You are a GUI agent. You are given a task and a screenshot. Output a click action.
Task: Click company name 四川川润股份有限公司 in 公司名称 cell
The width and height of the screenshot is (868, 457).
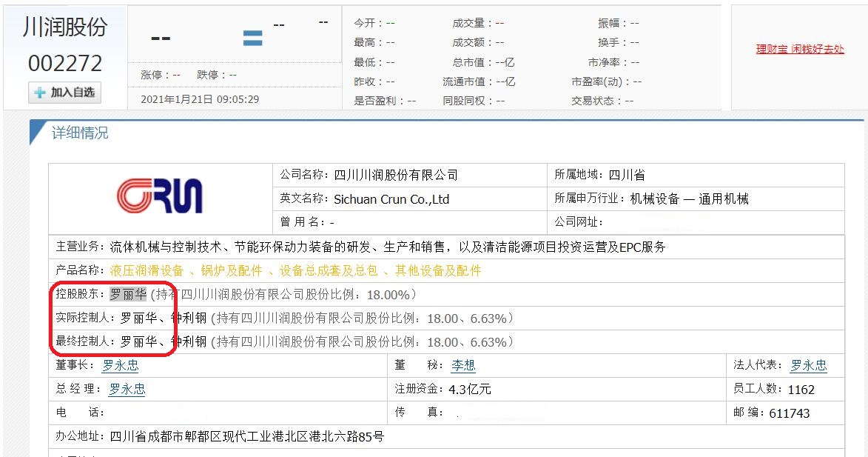click(x=396, y=176)
